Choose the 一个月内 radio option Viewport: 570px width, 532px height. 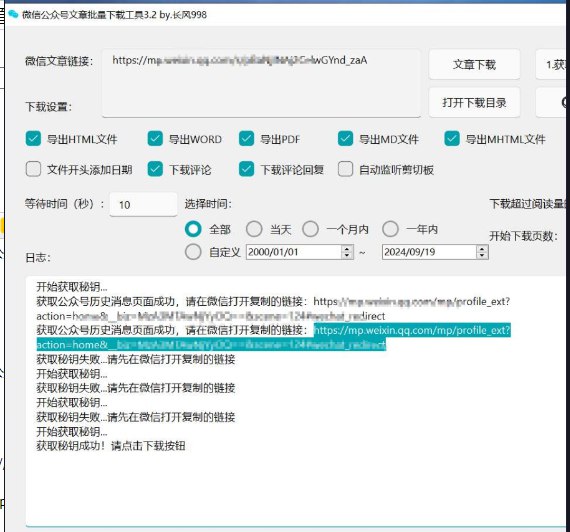tap(311, 229)
